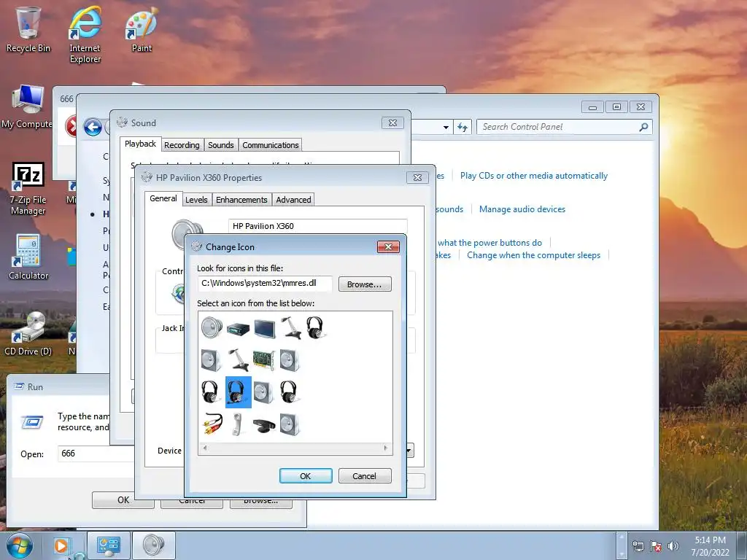747x560 pixels.
Task: Select the General tab in Properties
Action: pyautogui.click(x=163, y=198)
